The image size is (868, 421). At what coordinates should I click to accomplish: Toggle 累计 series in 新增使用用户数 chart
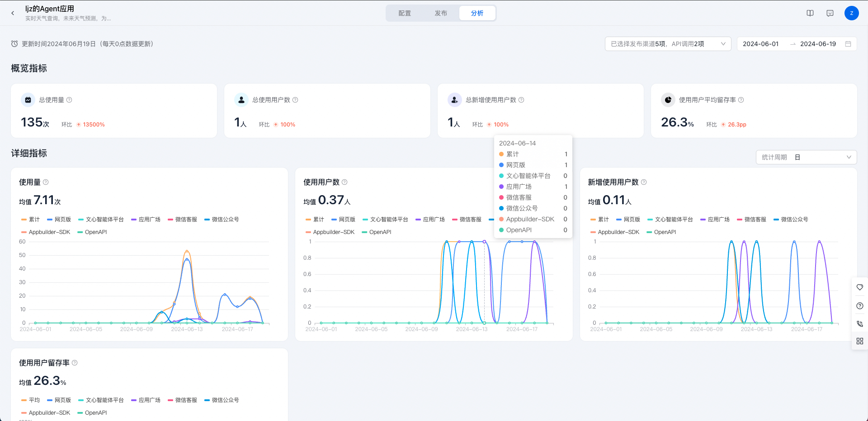[599, 220]
